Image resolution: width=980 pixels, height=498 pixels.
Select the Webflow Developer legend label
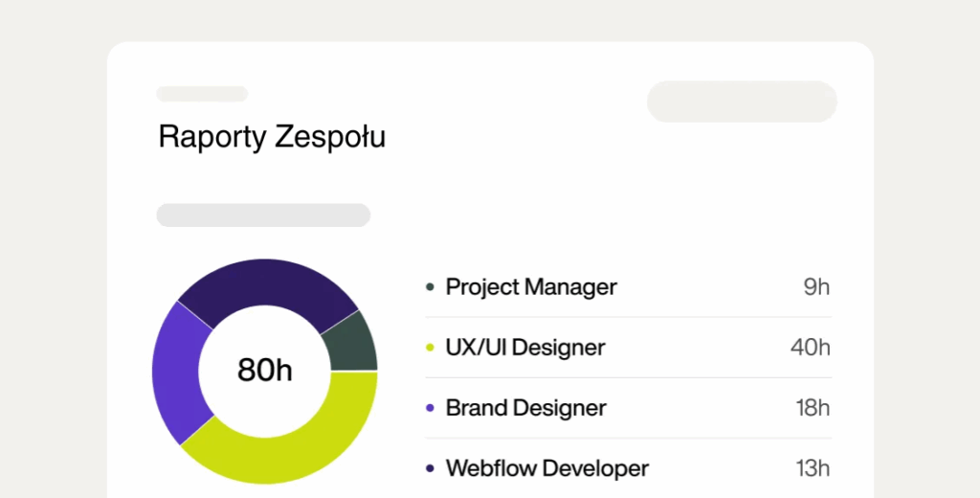click(547, 468)
